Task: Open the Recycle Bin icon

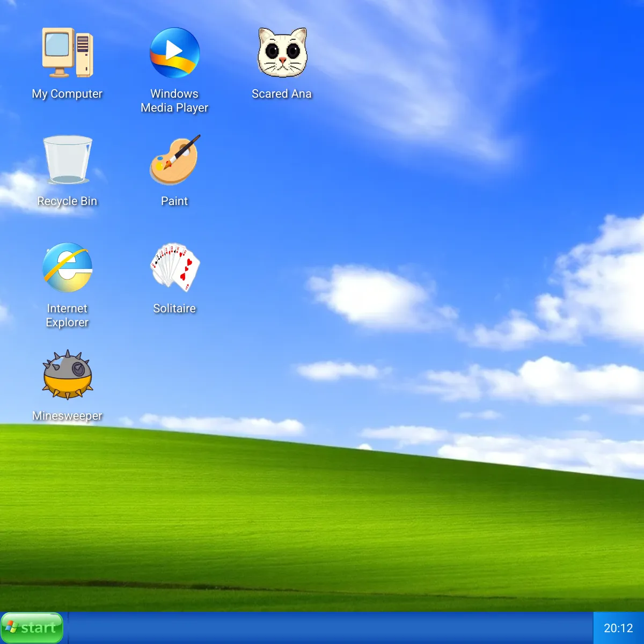Action: coord(67,160)
